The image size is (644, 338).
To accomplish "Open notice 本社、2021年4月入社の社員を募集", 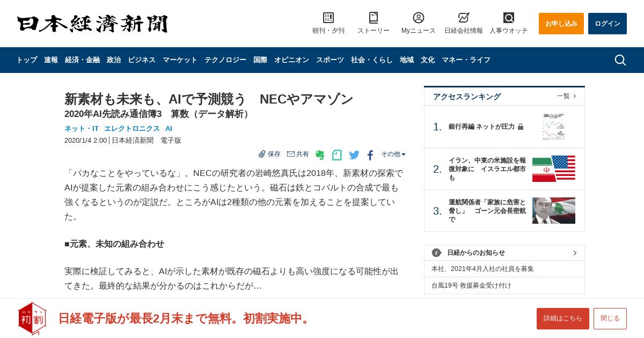I will (x=482, y=269).
